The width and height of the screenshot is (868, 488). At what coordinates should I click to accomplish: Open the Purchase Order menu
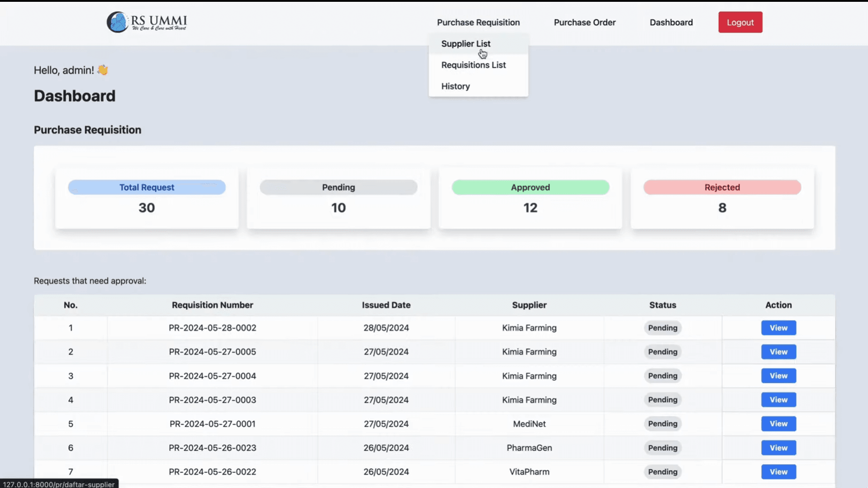coord(584,22)
